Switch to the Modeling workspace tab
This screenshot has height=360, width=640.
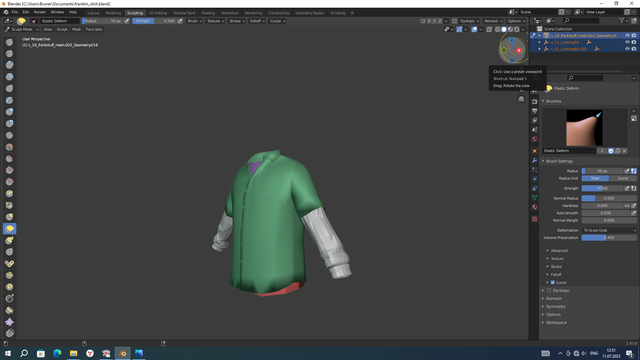click(x=113, y=13)
